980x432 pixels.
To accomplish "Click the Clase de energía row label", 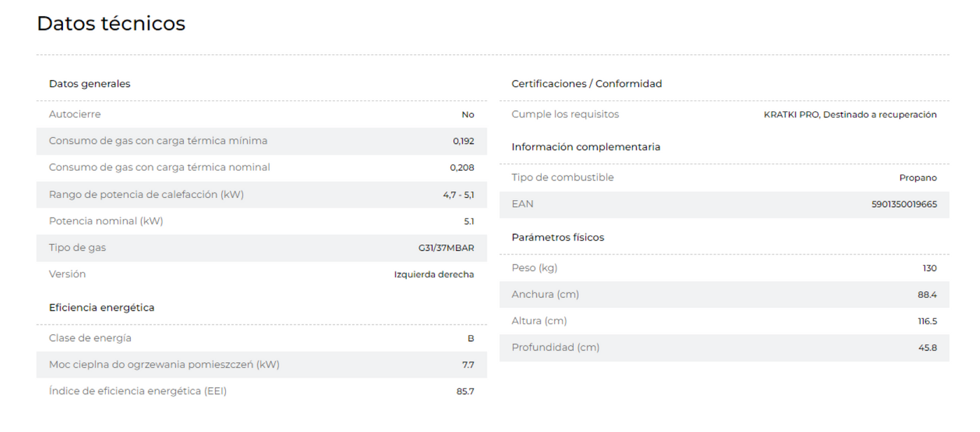I will [x=90, y=338].
